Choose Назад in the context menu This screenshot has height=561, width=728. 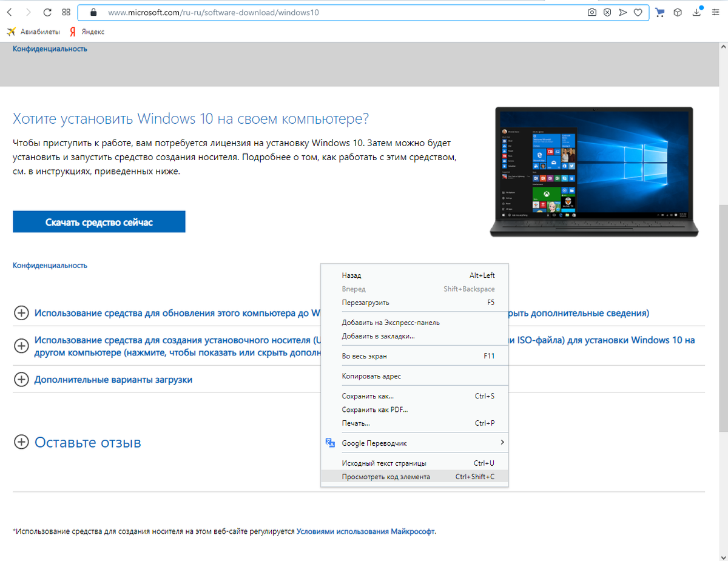click(x=414, y=275)
